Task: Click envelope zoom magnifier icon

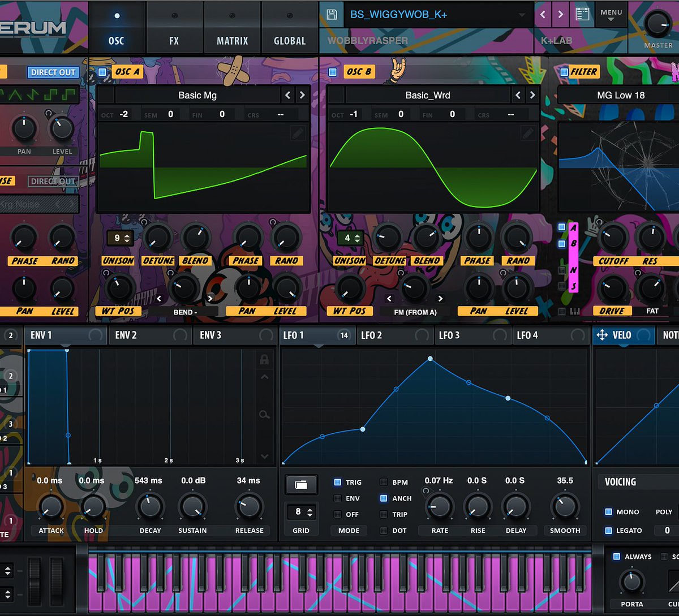Action: click(x=264, y=416)
